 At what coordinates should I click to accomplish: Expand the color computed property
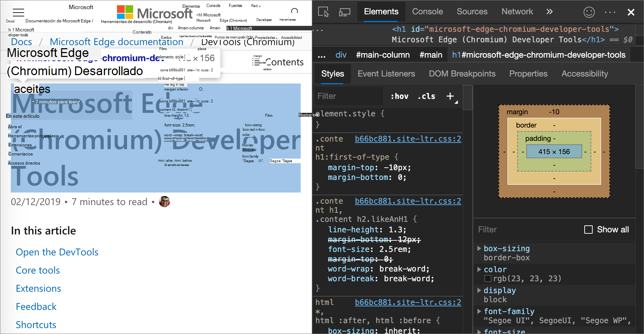(x=479, y=269)
